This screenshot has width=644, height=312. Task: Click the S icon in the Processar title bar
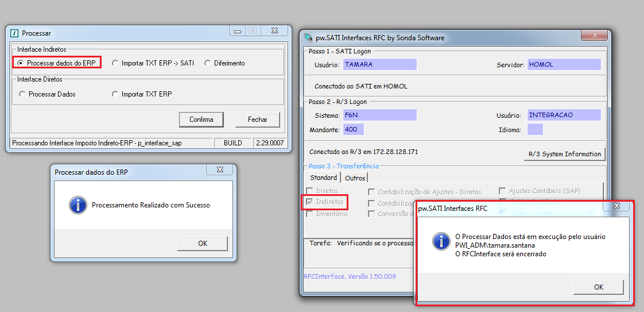pos(14,33)
